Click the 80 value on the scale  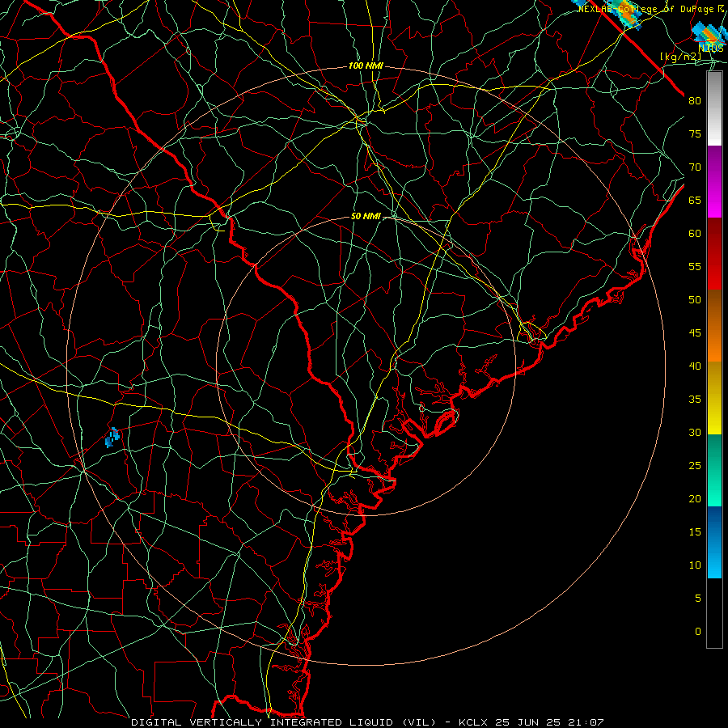pos(695,101)
